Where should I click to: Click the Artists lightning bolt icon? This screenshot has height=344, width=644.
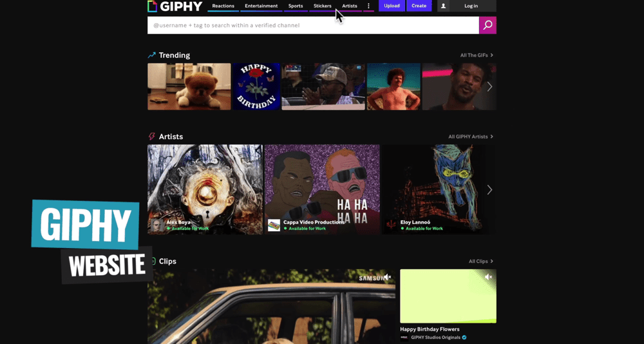pyautogui.click(x=152, y=137)
